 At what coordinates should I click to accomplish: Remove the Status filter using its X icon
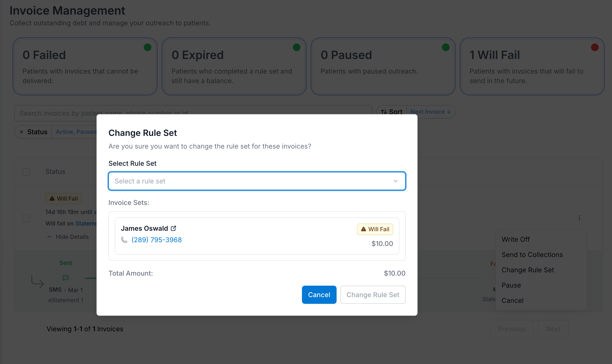tap(22, 132)
